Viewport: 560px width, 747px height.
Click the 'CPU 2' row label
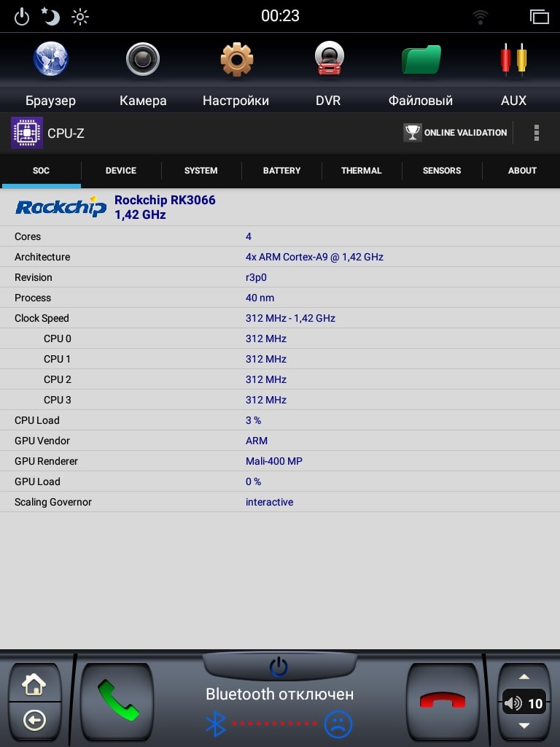click(x=57, y=379)
